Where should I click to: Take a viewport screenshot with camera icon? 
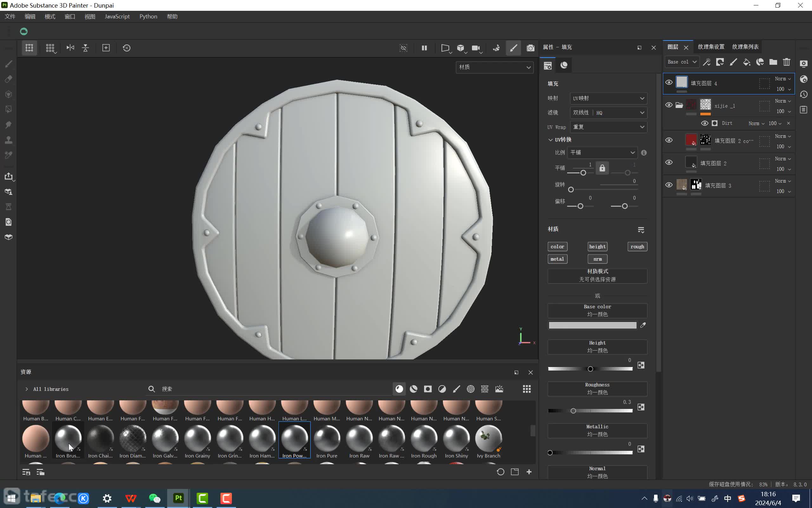coord(530,48)
